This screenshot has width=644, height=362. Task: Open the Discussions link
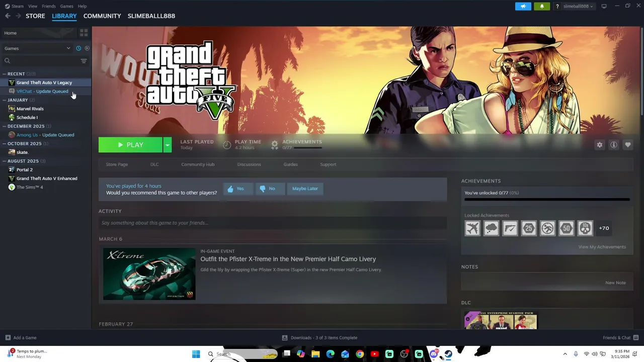[249, 164]
